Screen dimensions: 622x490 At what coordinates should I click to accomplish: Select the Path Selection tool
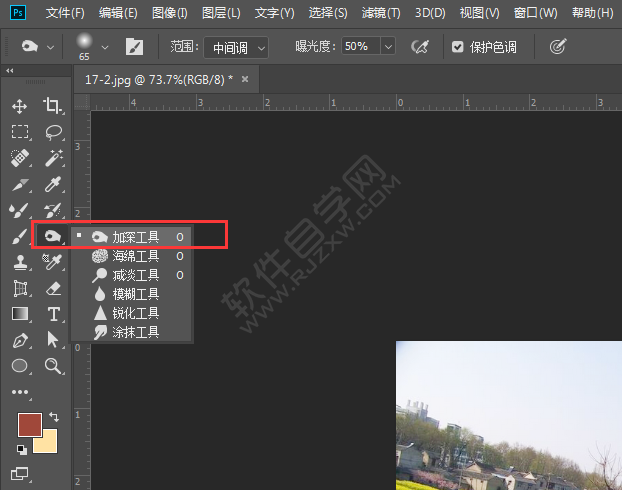tap(52, 340)
